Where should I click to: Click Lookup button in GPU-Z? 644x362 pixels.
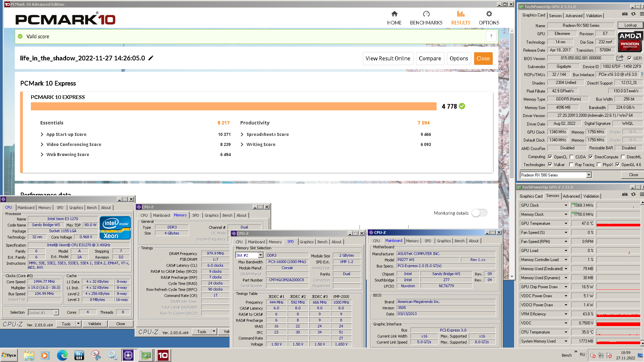tap(630, 25)
